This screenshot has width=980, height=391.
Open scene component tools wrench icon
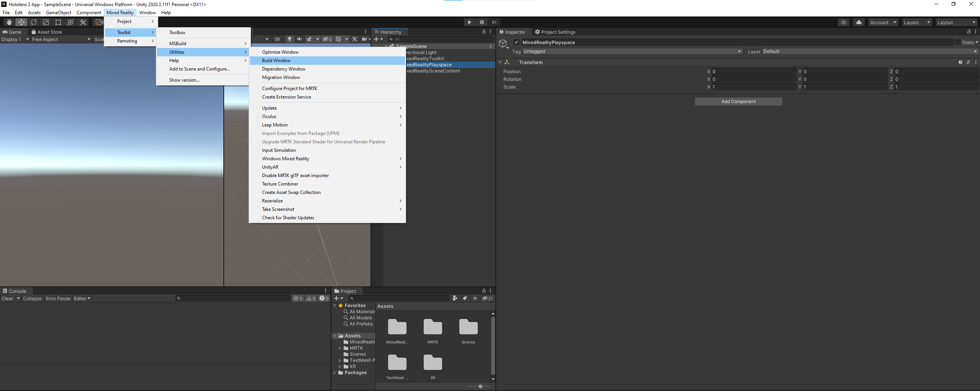pos(355,39)
